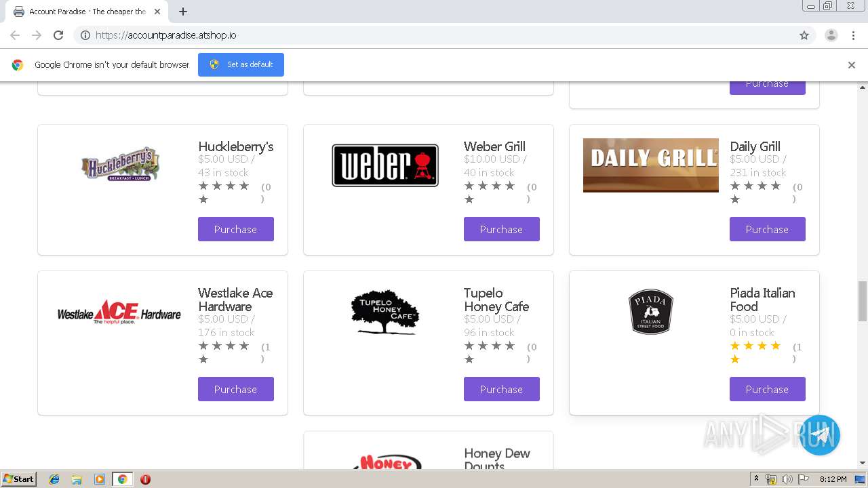
Task: Show hidden system tray icons arrow
Action: click(757, 479)
